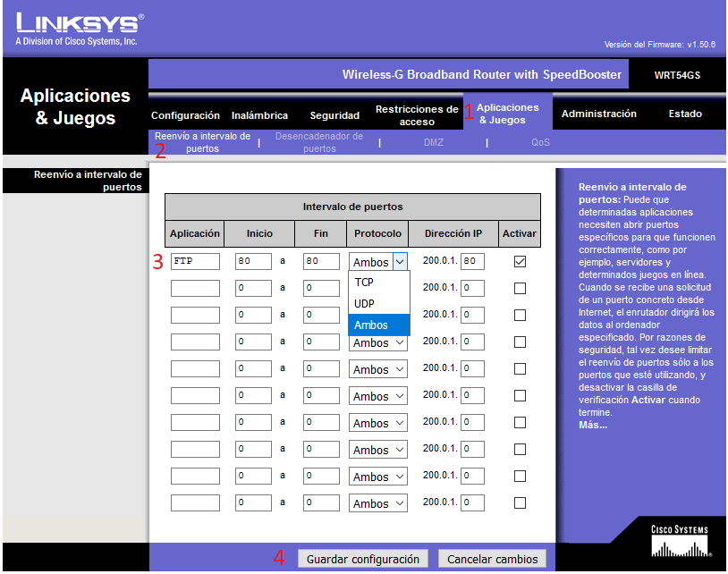Open the QoS sub-tab
This screenshot has height=574, width=728.
coord(540,142)
